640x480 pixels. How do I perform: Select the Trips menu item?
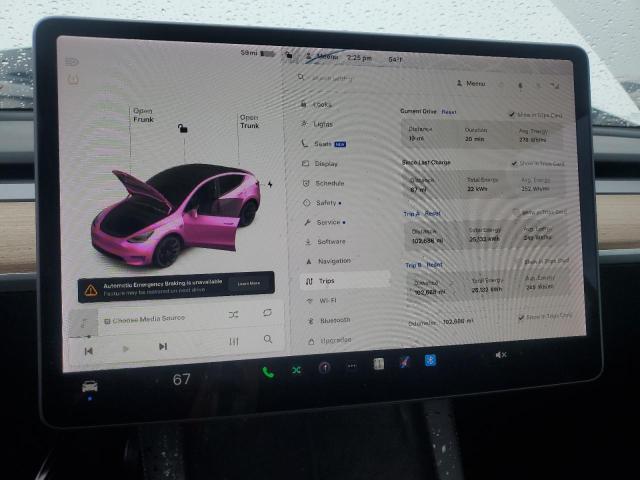click(345, 281)
